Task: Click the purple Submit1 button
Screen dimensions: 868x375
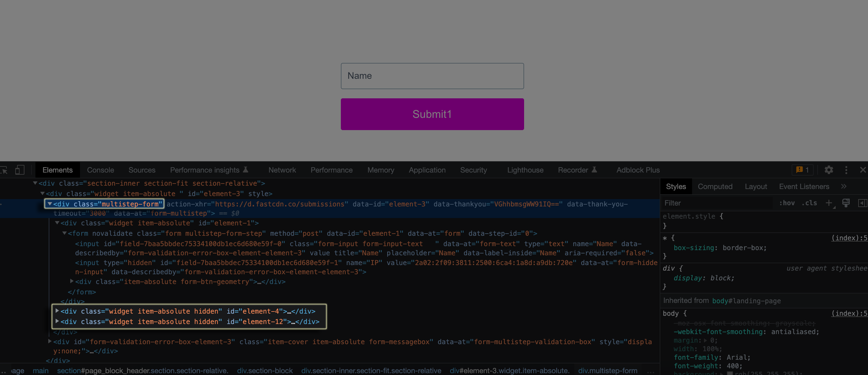Action: point(432,114)
